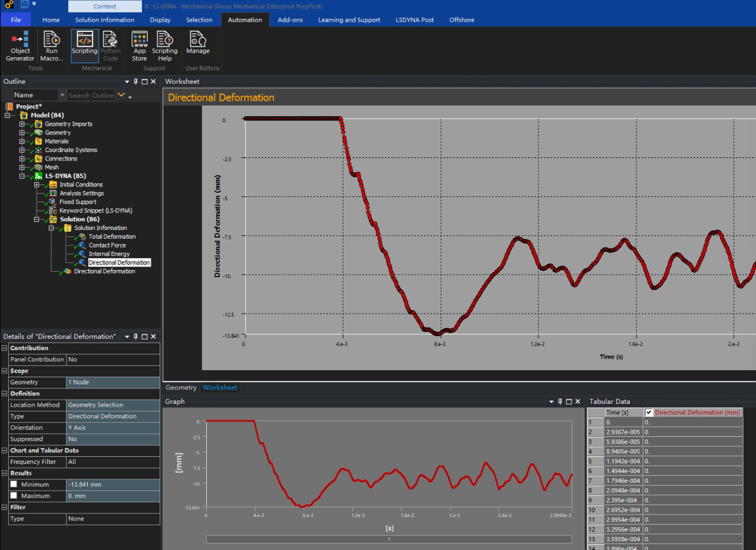Image resolution: width=756 pixels, height=550 pixels.
Task: Open the LSDYNA Post ribbon tab
Action: pos(414,20)
